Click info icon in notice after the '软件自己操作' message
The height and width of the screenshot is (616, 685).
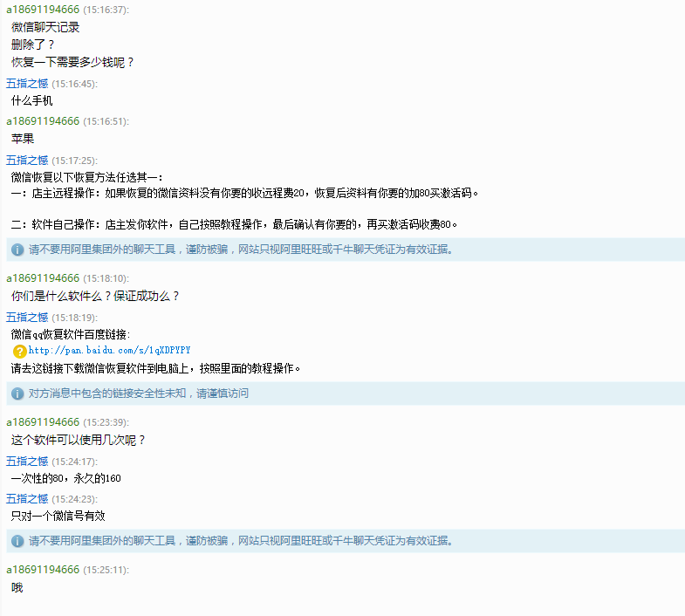17,250
